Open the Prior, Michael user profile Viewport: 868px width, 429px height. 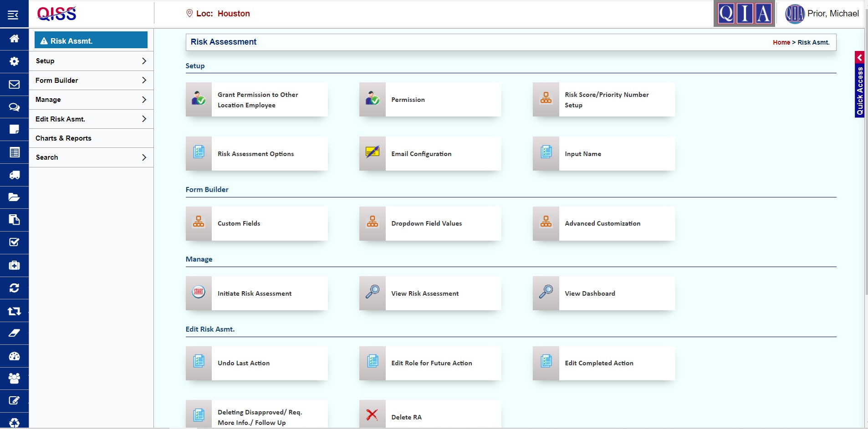coord(824,13)
